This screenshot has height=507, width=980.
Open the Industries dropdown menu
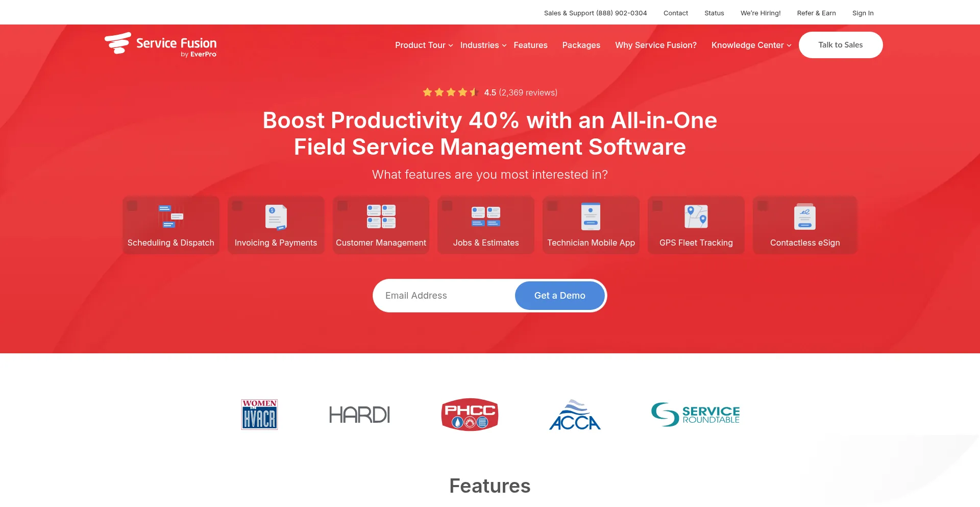point(483,45)
